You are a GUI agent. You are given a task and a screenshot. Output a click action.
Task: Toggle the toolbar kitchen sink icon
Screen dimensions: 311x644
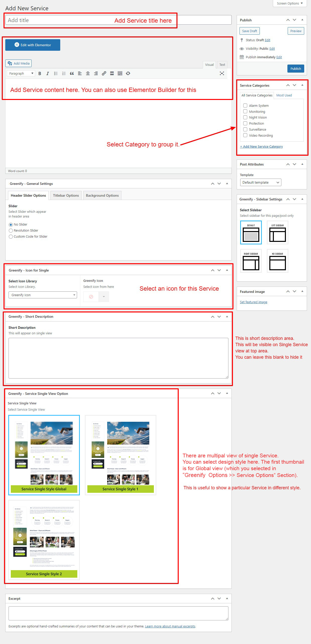(x=120, y=73)
